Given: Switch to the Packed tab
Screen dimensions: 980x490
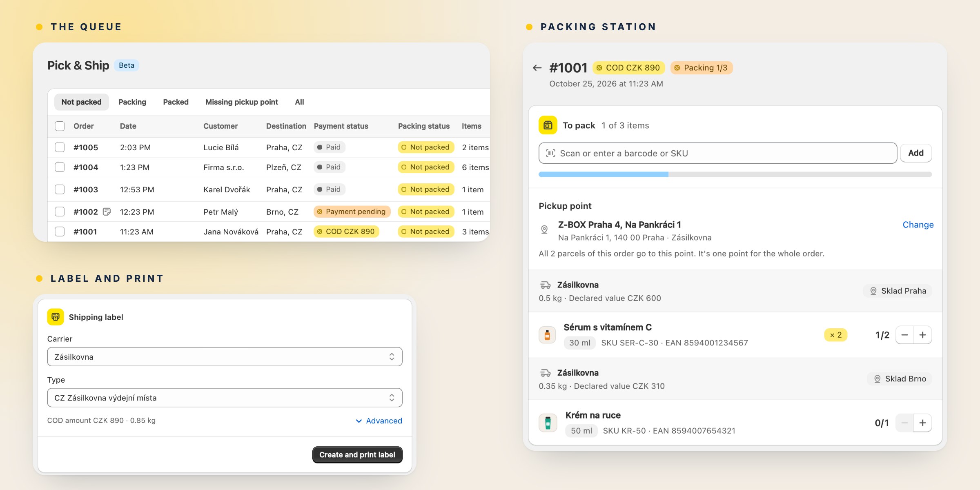Looking at the screenshot, I should 176,102.
